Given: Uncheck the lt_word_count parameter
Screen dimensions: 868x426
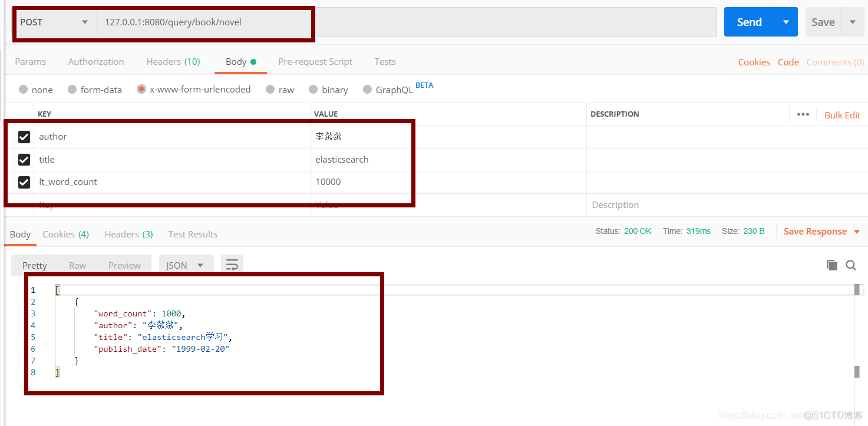Looking at the screenshot, I should pyautogui.click(x=24, y=182).
